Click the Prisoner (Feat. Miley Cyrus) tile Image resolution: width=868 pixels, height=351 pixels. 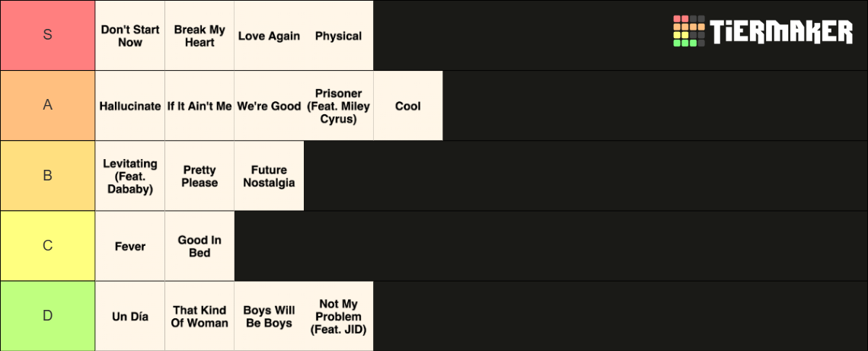click(x=338, y=106)
